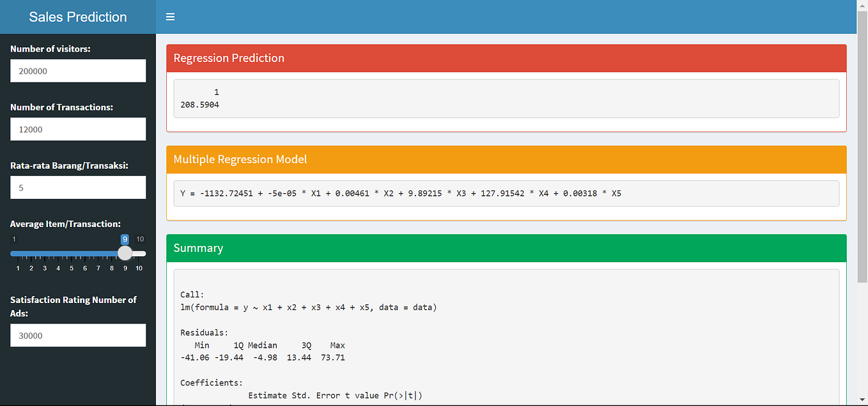Click inside the Rata-rata Barang/Transaksi field
Screen dimensions: 868x406
point(77,187)
